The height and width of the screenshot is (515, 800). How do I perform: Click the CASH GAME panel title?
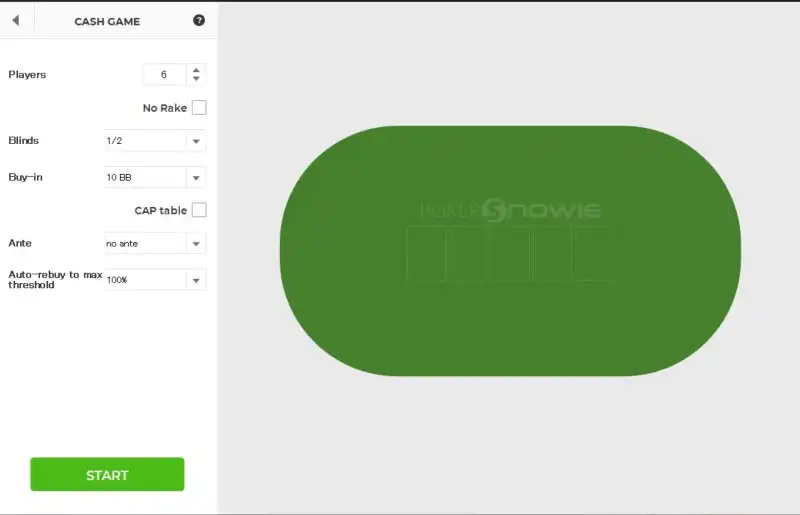[107, 21]
